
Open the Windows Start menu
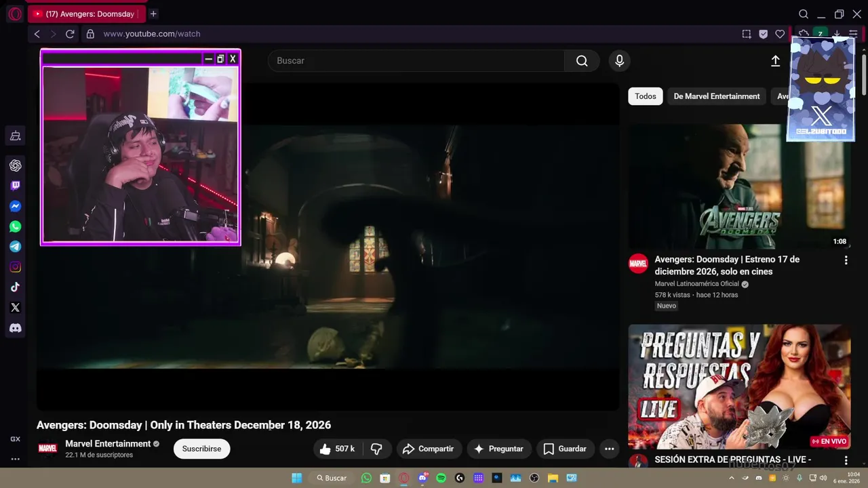[297, 479]
